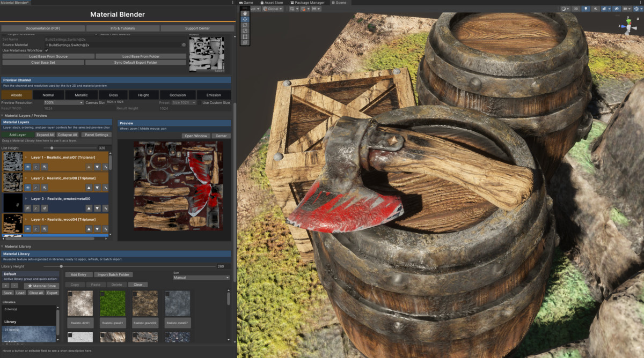This screenshot has width=644, height=358.
Task: Switch to the Game tab
Action: (x=246, y=3)
